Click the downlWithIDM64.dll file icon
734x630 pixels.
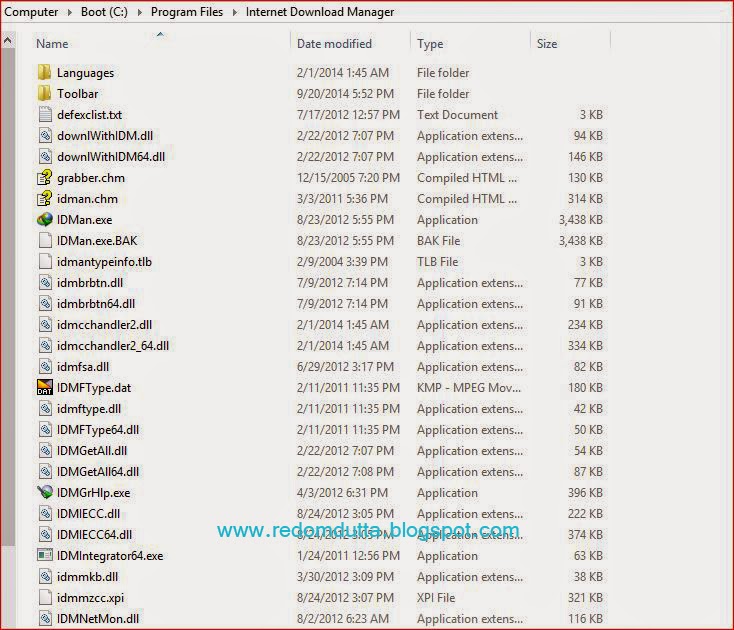45,157
